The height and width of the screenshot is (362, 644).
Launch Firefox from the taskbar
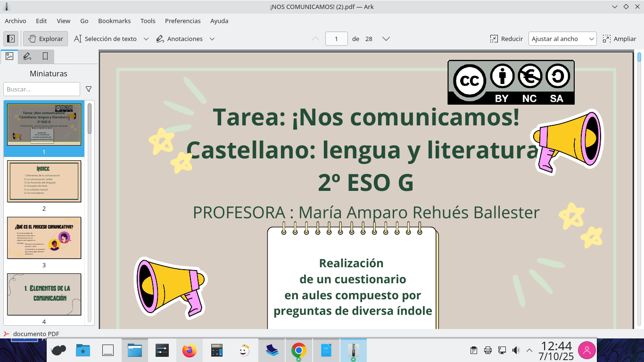[190, 350]
